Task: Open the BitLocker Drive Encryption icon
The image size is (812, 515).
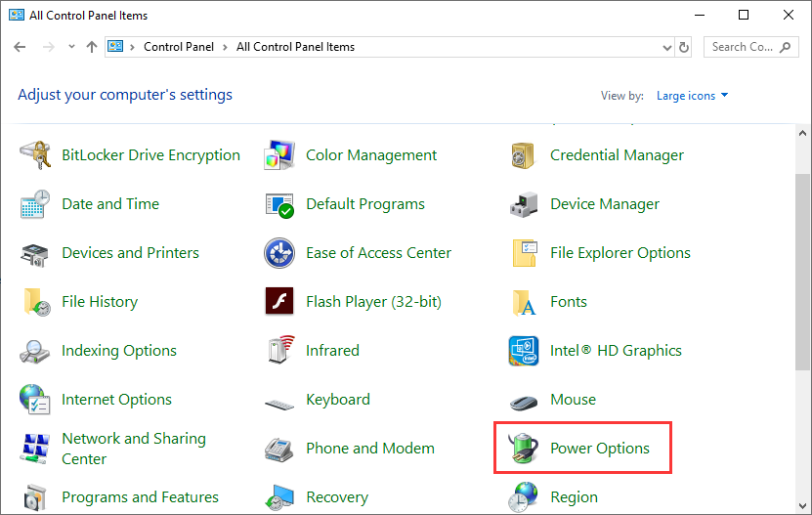Action: point(35,155)
